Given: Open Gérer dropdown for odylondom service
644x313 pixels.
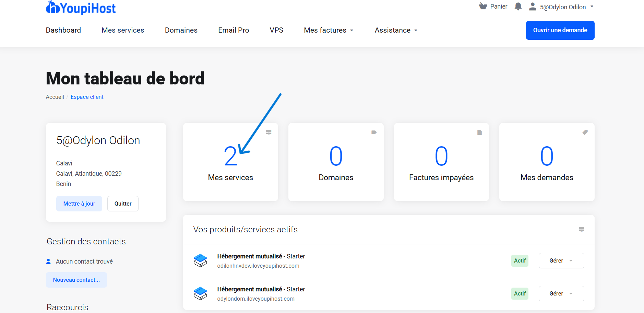Looking at the screenshot, I should coord(561,293).
